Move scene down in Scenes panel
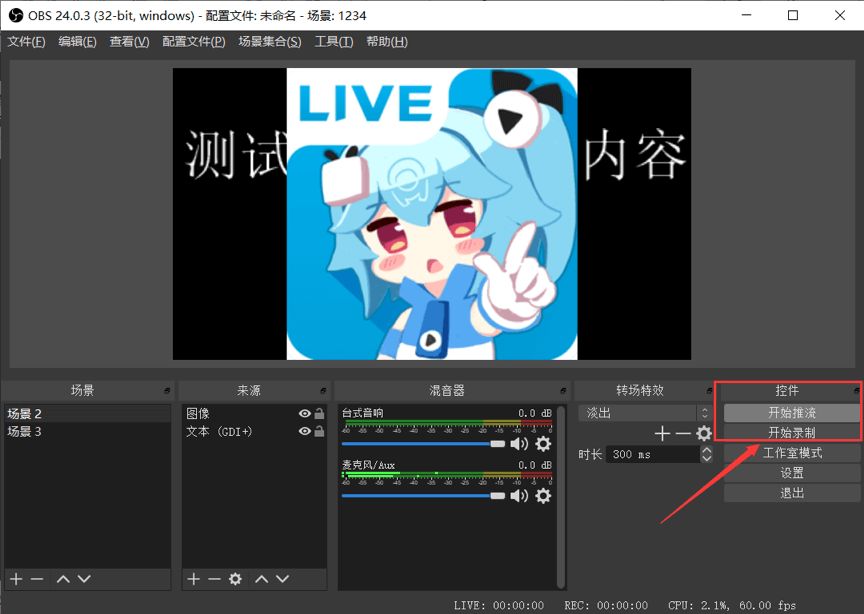This screenshot has height=614, width=864. 84,579
